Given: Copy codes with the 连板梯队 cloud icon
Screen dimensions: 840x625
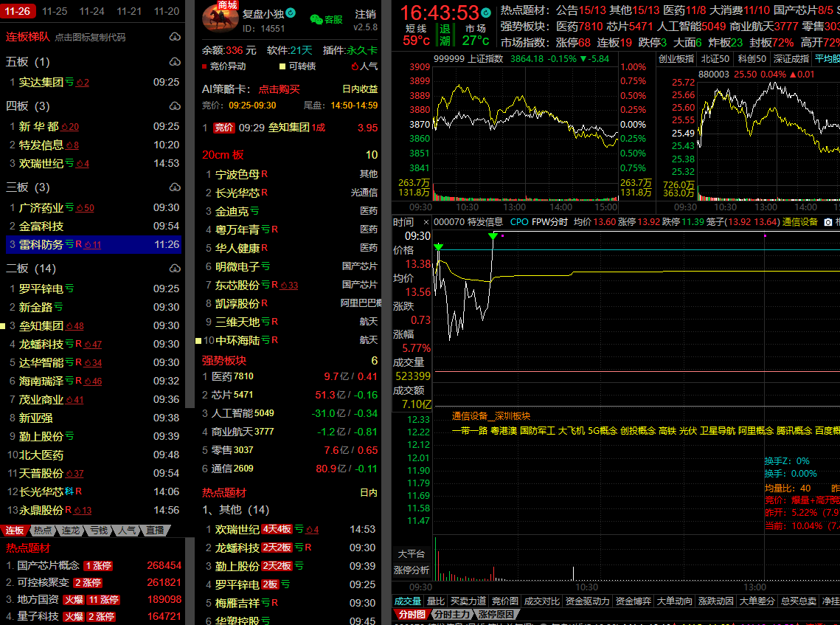Looking at the screenshot, I should point(175,37).
